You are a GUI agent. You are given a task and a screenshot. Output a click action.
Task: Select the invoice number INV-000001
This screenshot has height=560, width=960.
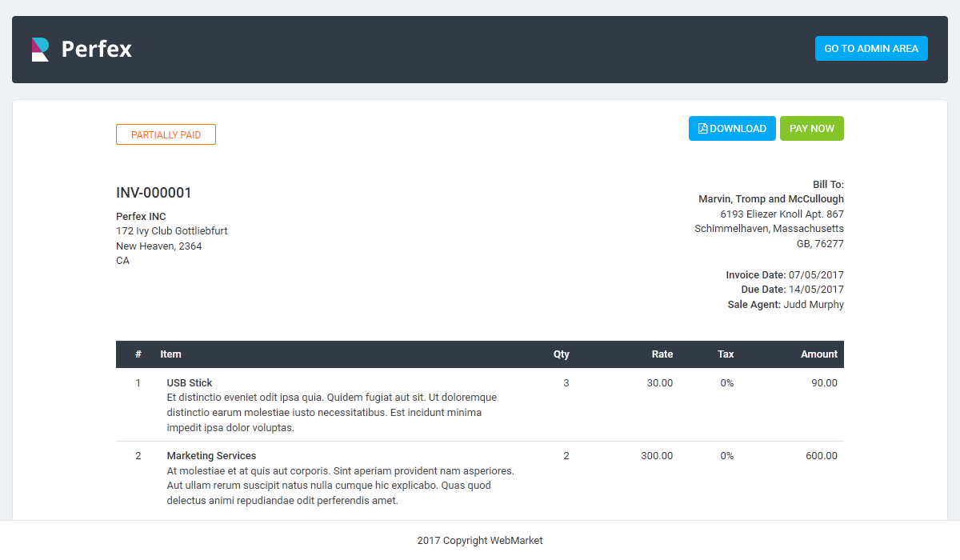(154, 193)
